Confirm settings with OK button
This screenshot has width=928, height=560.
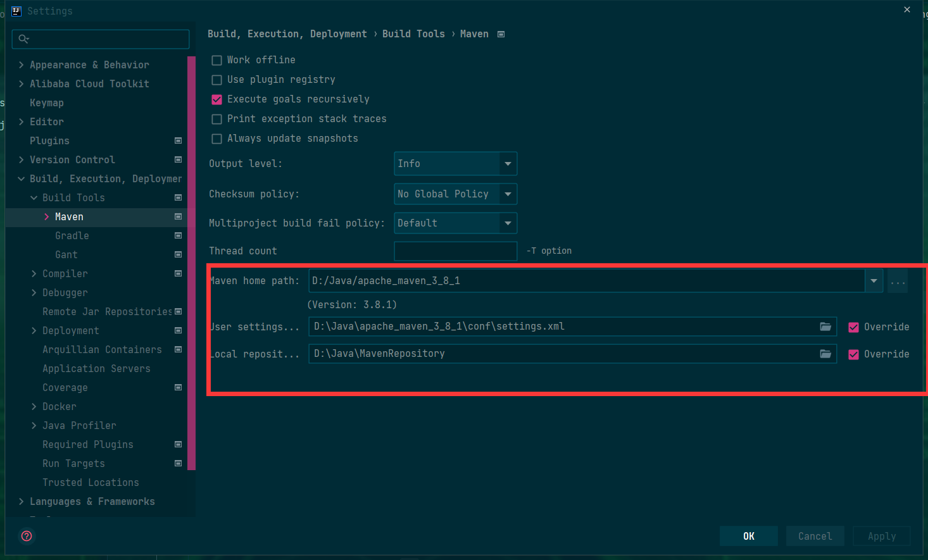(x=749, y=536)
